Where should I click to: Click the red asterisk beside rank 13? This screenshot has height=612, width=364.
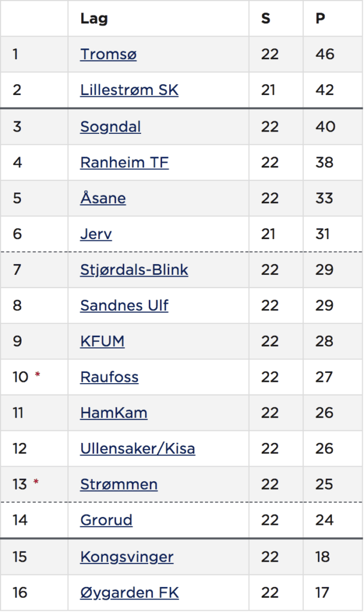point(36,482)
